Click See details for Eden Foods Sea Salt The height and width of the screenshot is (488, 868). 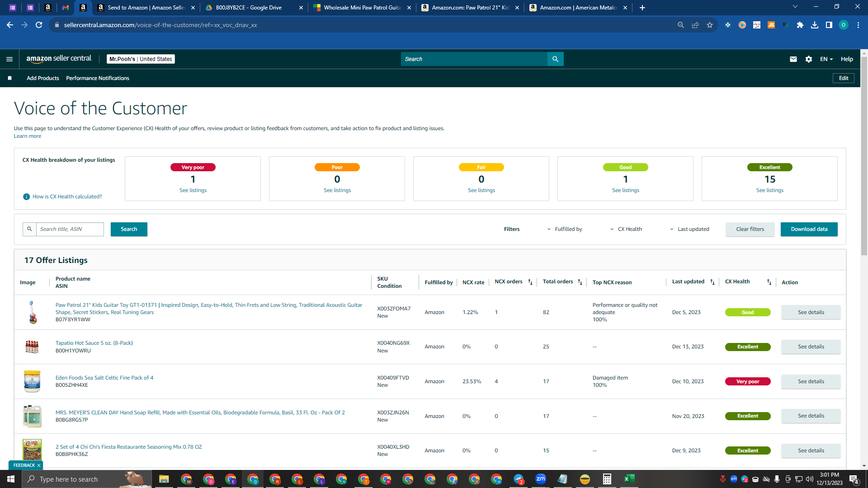(x=811, y=381)
